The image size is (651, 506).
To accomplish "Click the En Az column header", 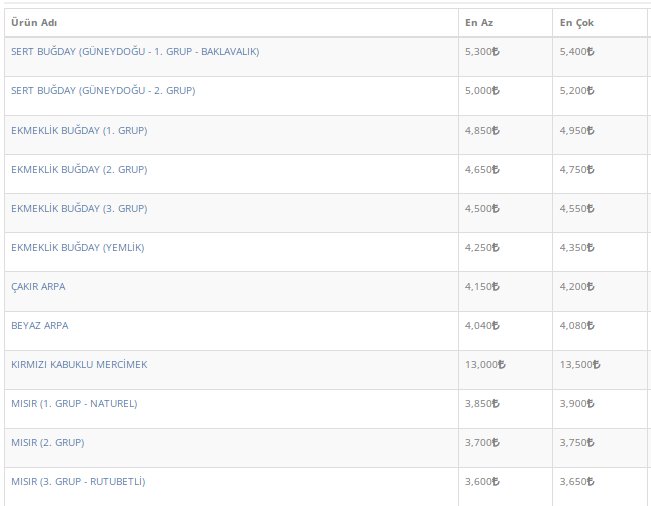I will [479, 22].
